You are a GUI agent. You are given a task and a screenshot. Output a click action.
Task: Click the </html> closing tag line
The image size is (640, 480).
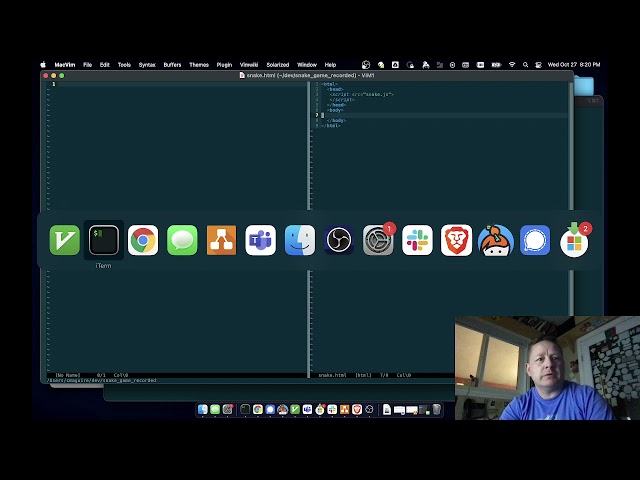coord(331,126)
